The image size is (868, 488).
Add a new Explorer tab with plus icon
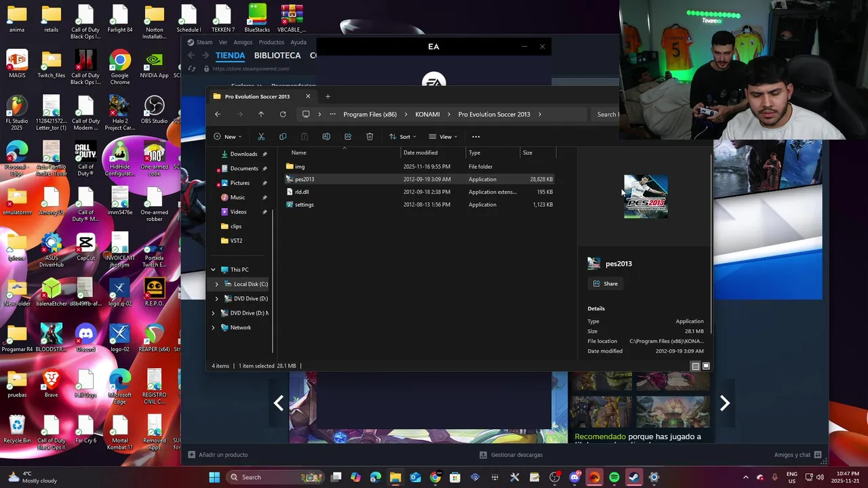(328, 96)
